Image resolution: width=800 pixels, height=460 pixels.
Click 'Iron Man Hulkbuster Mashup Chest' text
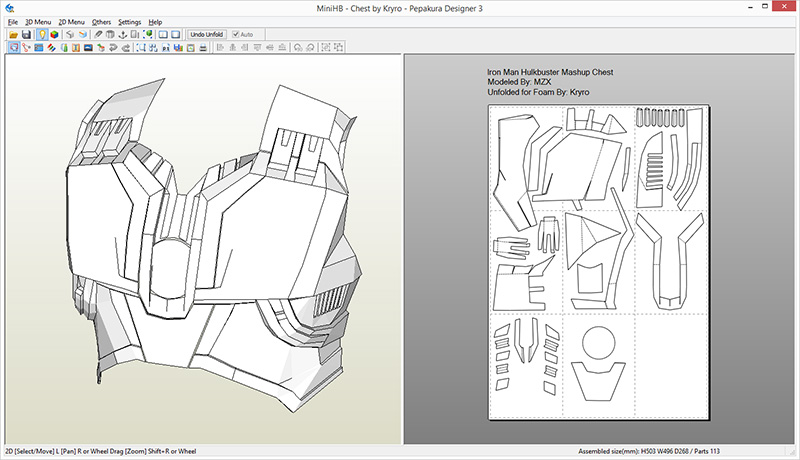click(550, 72)
